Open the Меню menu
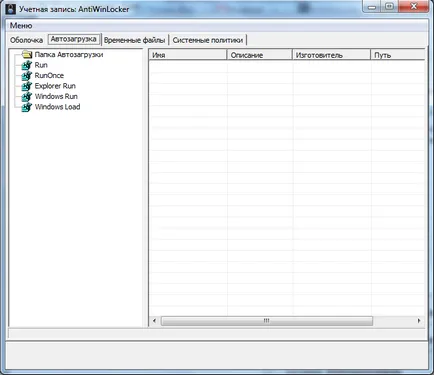 [21, 25]
